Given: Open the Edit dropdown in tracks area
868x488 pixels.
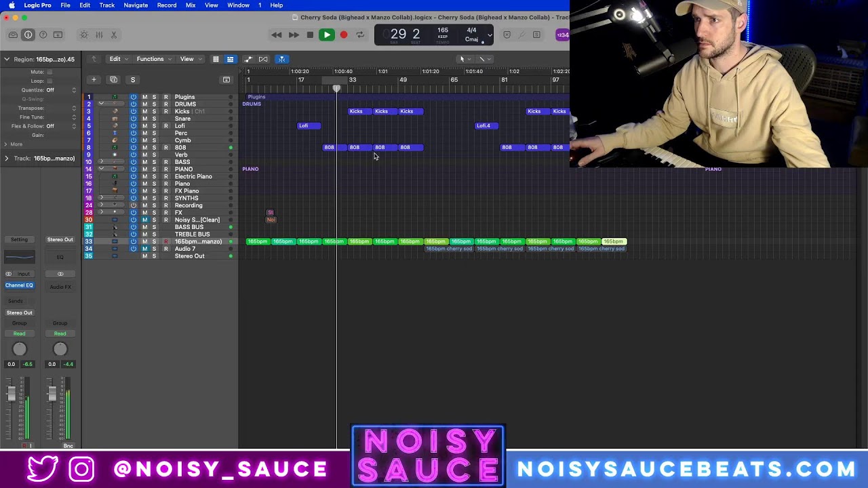Looking at the screenshot, I should pos(118,59).
